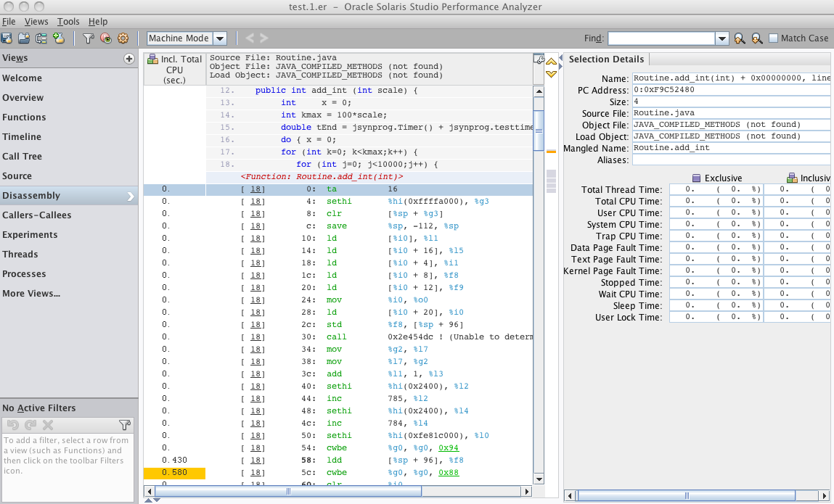Open the Overview view
The height and width of the screenshot is (504, 834).
click(x=69, y=98)
